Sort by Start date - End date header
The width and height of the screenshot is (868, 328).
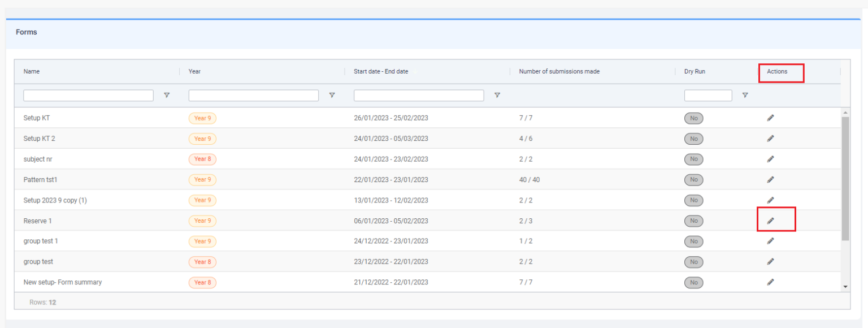coord(381,72)
